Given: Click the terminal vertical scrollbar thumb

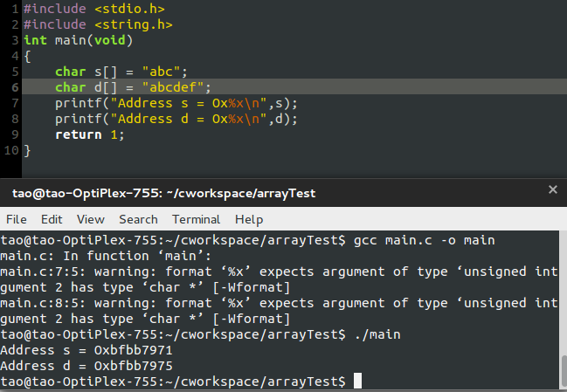Looking at the screenshot, I should point(564,372).
